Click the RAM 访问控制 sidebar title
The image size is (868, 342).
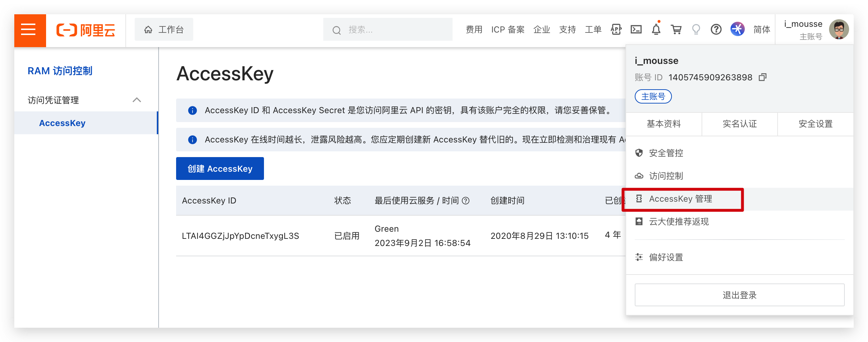(x=60, y=71)
